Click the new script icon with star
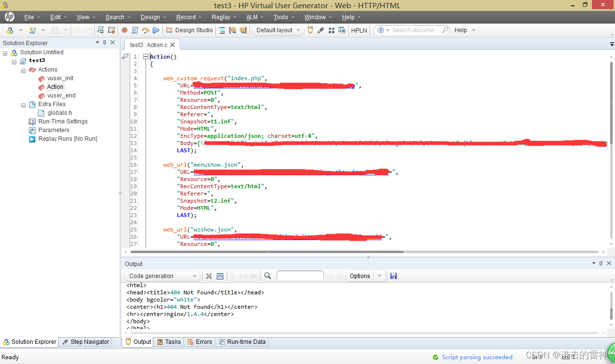The image size is (615, 364). point(32,30)
